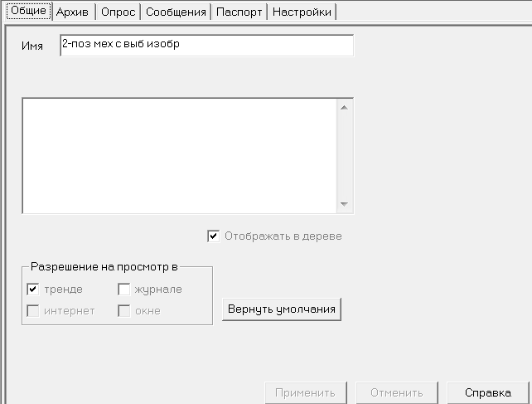Click the Применить button
Screen dimensions: 532x404
point(306,392)
